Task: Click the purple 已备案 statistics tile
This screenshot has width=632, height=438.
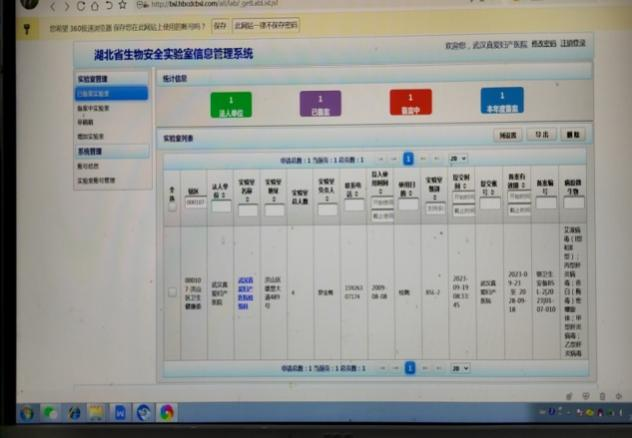Action: click(320, 104)
